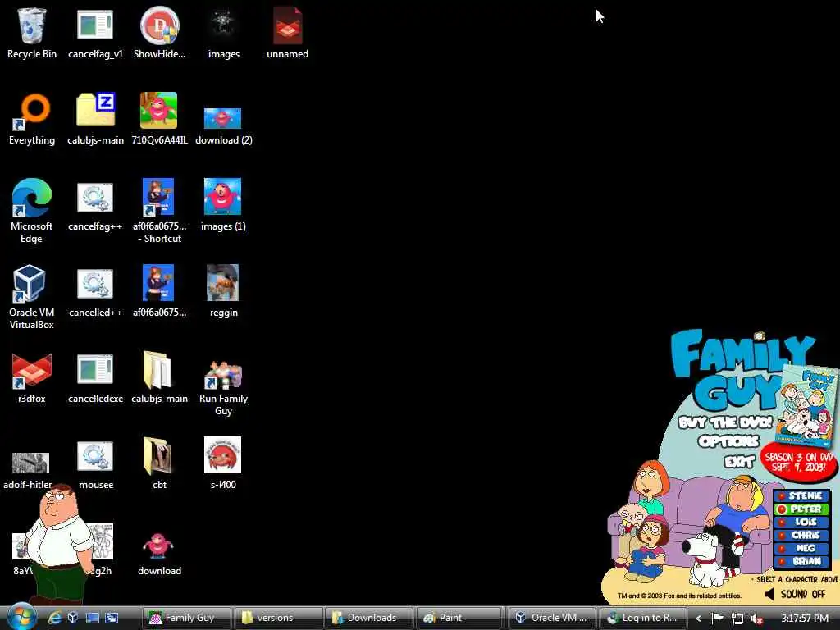Image resolution: width=840 pixels, height=630 pixels.
Task: Open OPTIONS in Family Guy panel
Action: pos(728,441)
